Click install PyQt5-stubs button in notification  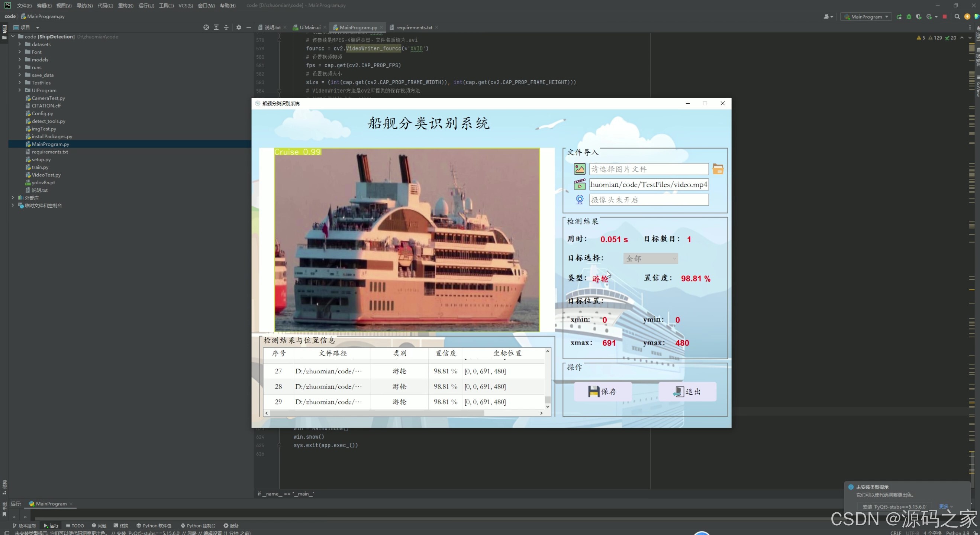click(894, 507)
